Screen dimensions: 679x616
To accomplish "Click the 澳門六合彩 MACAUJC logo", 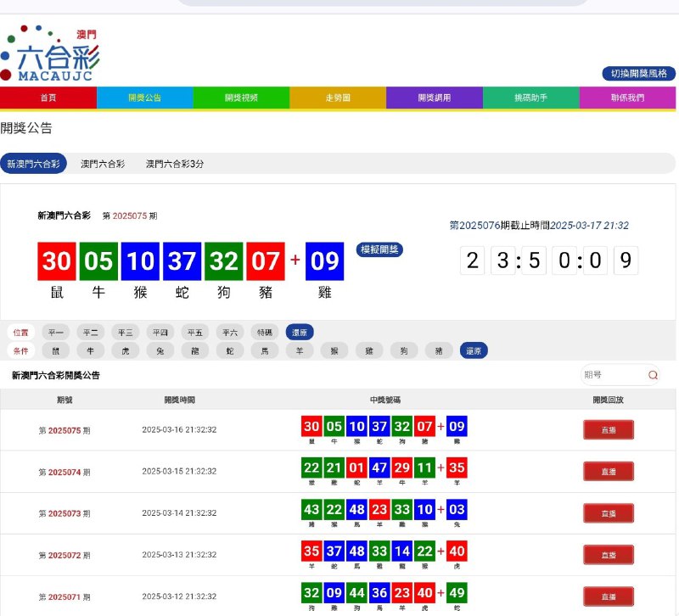I will click(x=50, y=53).
